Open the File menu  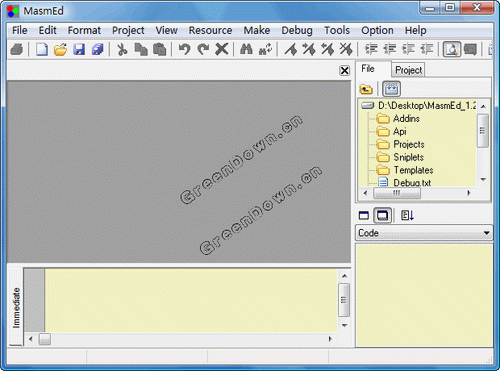20,30
